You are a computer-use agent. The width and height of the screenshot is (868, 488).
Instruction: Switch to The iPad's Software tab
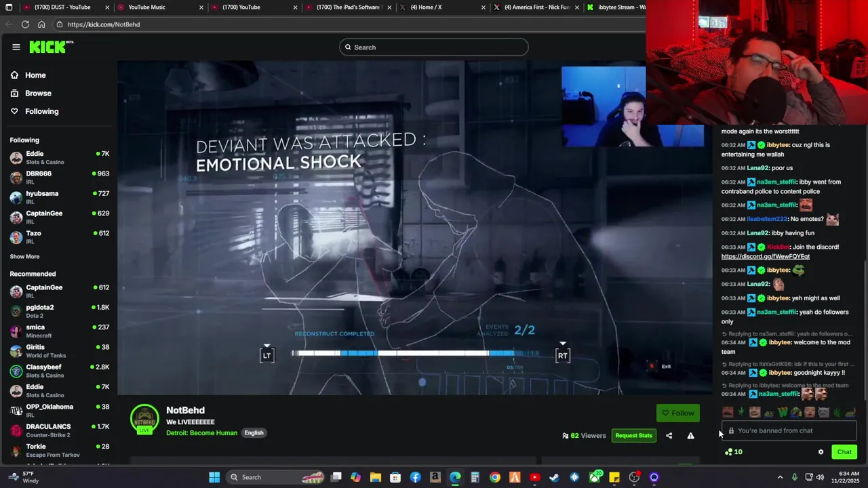(x=349, y=7)
